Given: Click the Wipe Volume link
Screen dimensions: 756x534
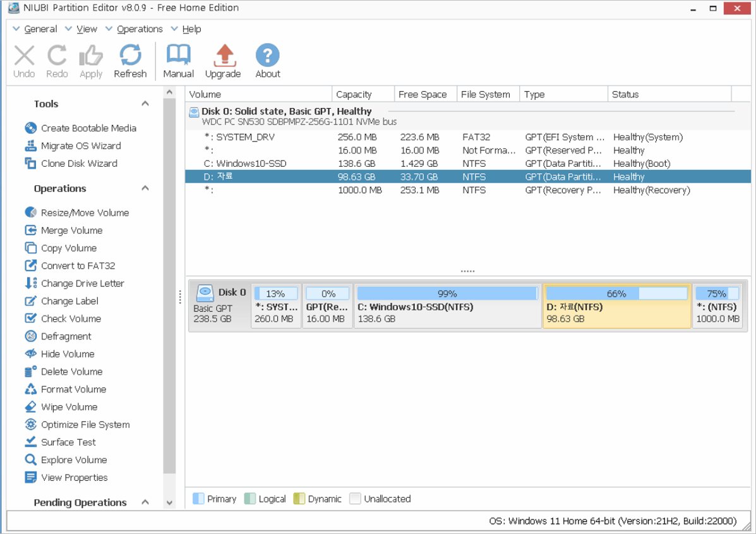Looking at the screenshot, I should tap(69, 407).
